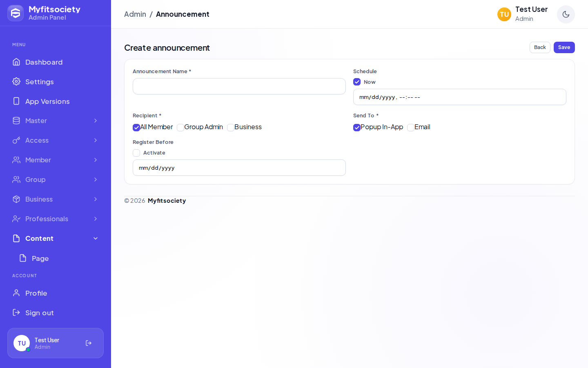Click the logout icon in user card

[x=89, y=343]
